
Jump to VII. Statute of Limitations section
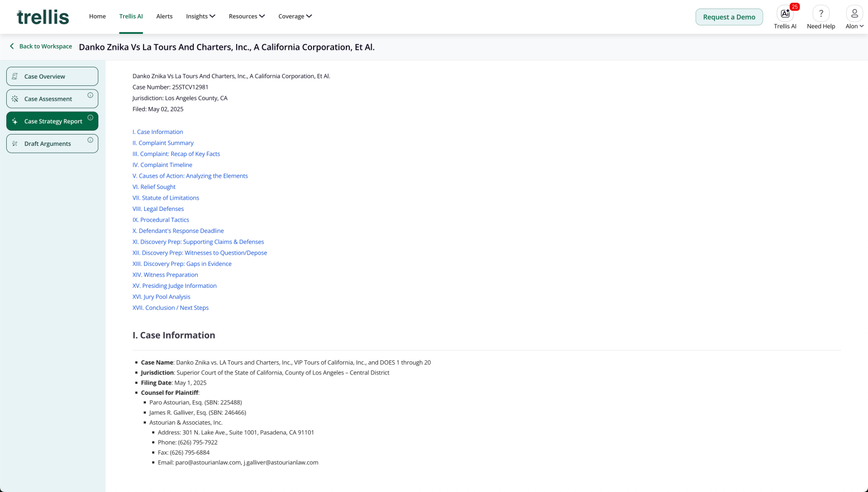[x=166, y=198]
